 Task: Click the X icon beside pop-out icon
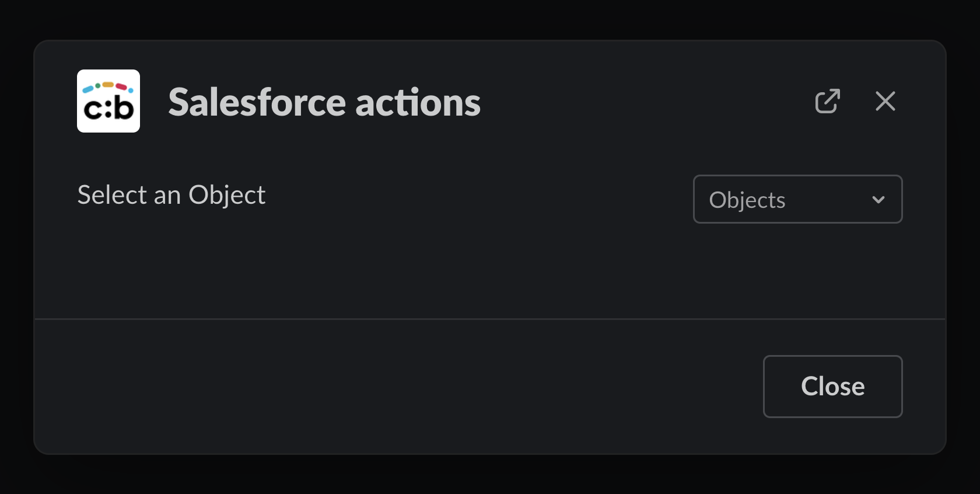coord(885,101)
